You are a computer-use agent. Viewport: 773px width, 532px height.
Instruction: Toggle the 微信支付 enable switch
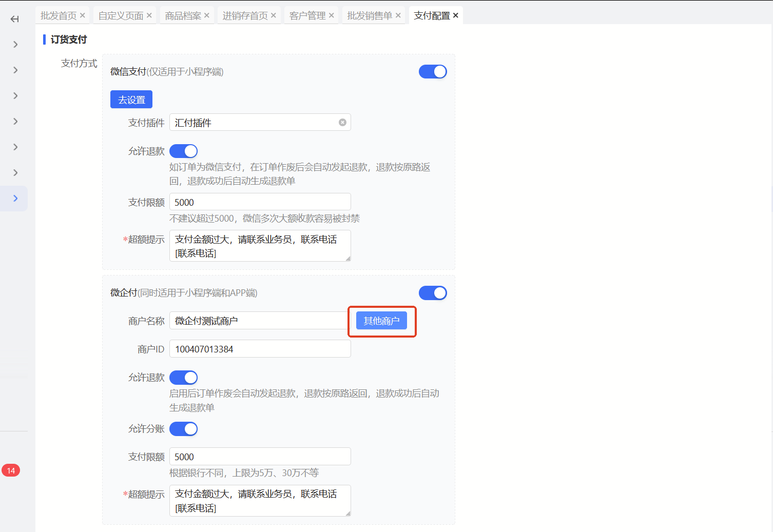[433, 72]
